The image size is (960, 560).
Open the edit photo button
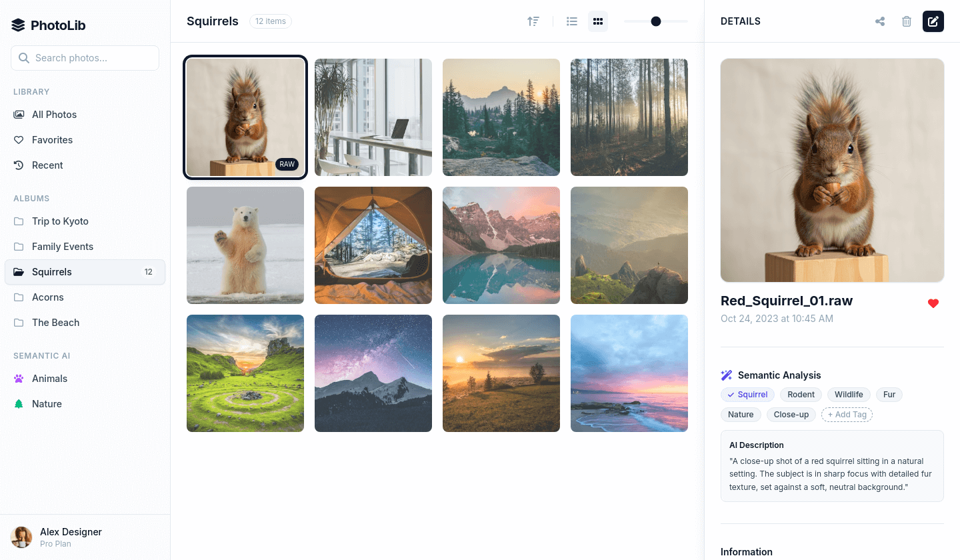pyautogui.click(x=933, y=21)
